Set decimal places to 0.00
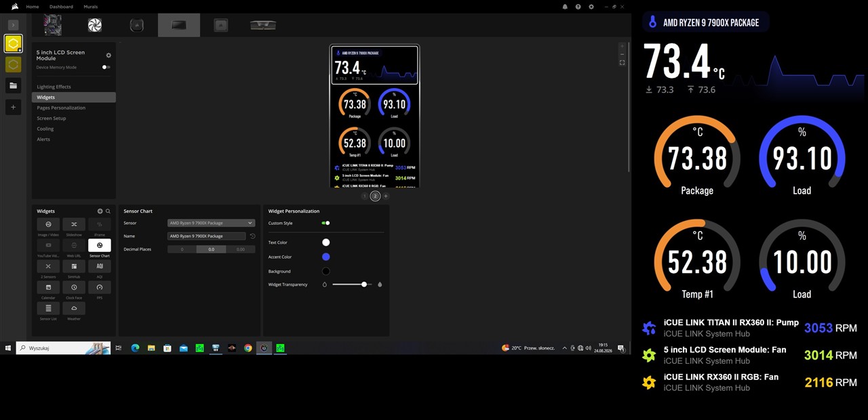This screenshot has width=868, height=420. point(241,249)
